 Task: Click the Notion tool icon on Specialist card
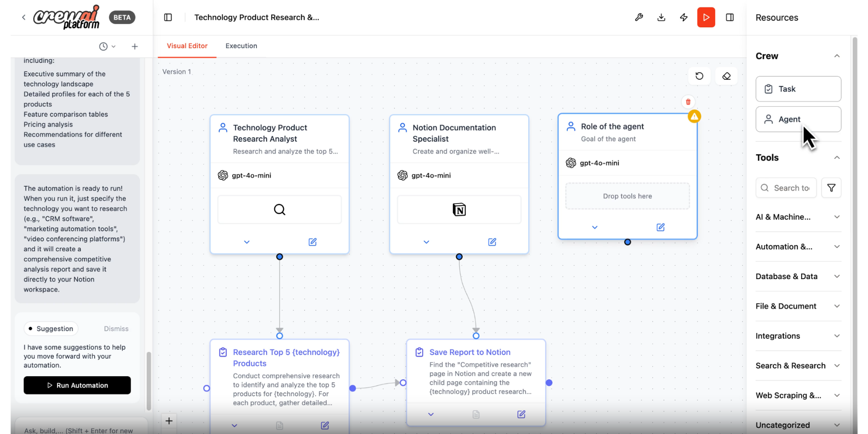(x=459, y=209)
